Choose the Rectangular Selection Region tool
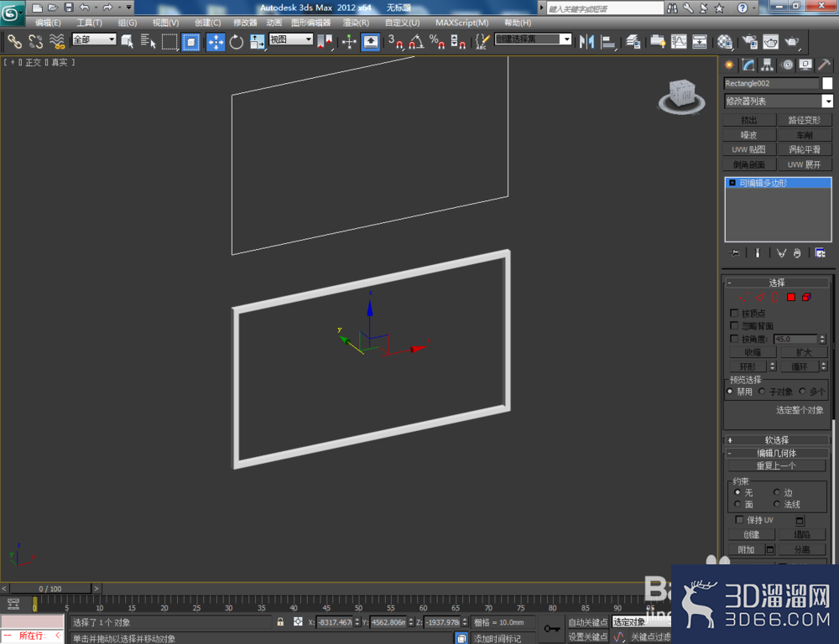 click(169, 41)
